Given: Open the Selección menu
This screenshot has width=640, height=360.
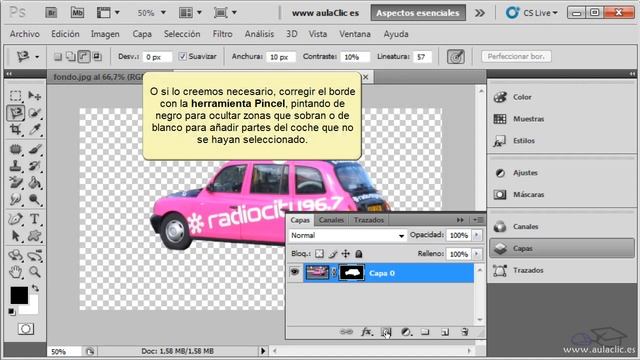Looking at the screenshot, I should [182, 34].
